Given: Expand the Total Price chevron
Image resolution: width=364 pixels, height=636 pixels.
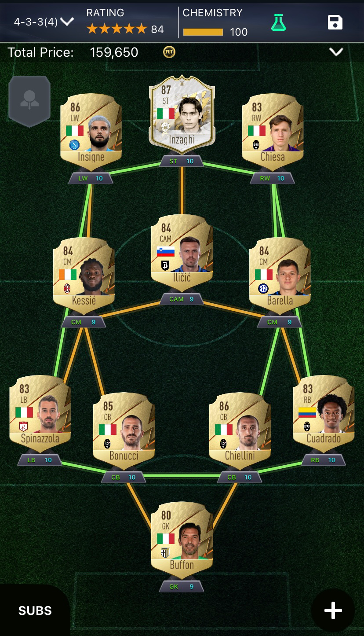Looking at the screenshot, I should (336, 52).
